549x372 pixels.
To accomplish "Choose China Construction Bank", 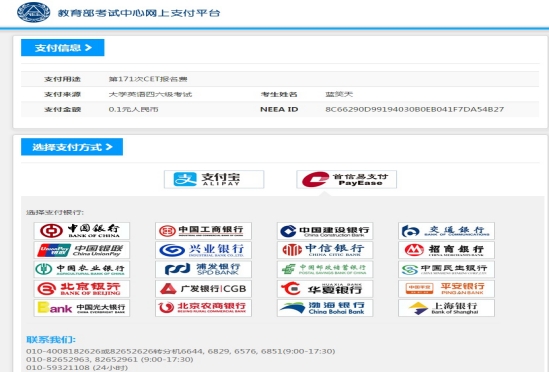I will point(325,231).
